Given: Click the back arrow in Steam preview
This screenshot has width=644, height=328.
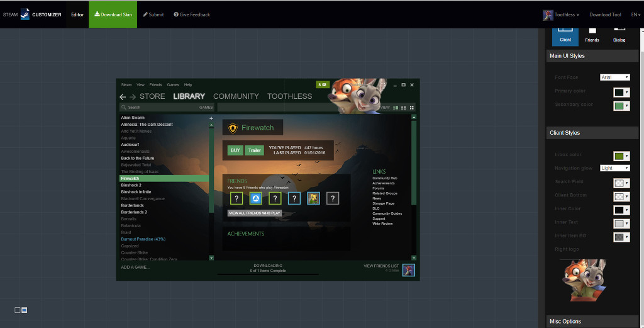Looking at the screenshot, I should coord(123,96).
